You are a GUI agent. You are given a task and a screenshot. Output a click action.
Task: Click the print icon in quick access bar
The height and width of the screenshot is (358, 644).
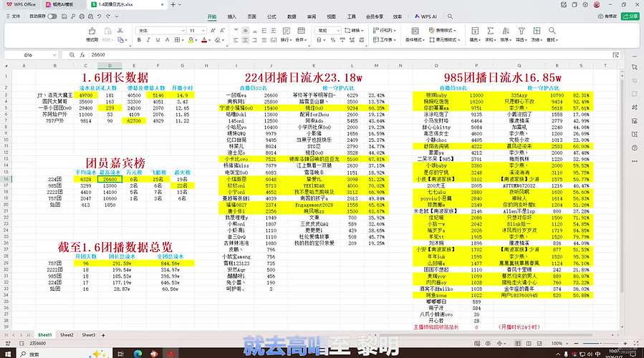82,16
